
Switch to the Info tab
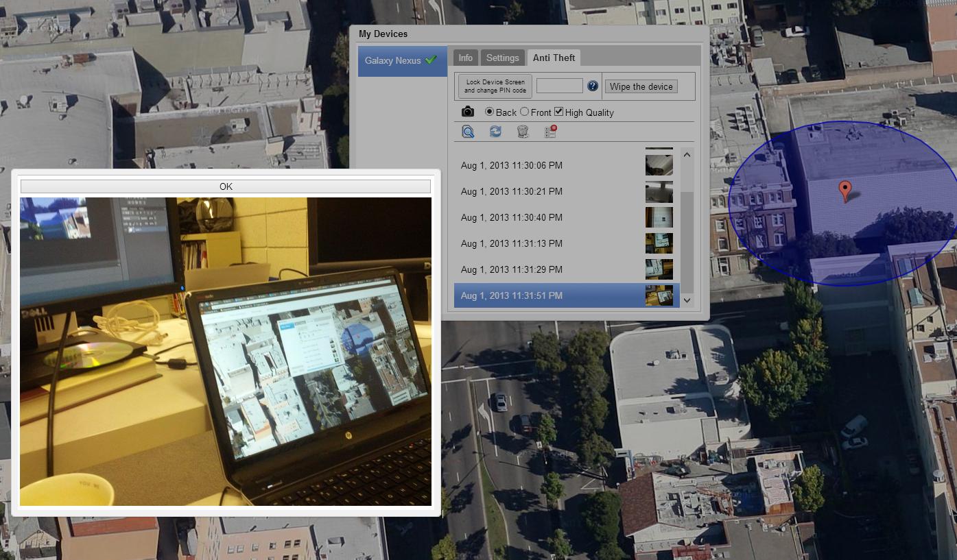pyautogui.click(x=466, y=58)
